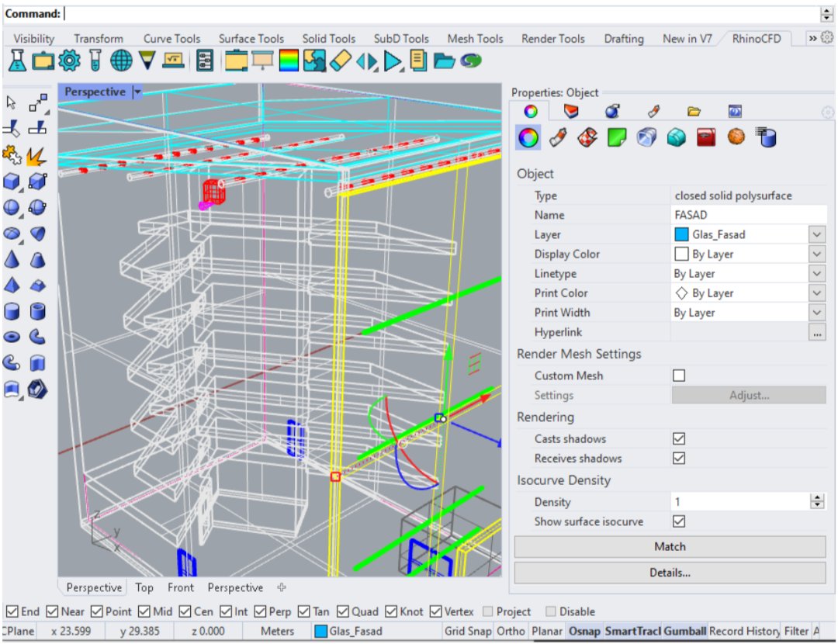Click the blue play arrow icon

(x=393, y=61)
